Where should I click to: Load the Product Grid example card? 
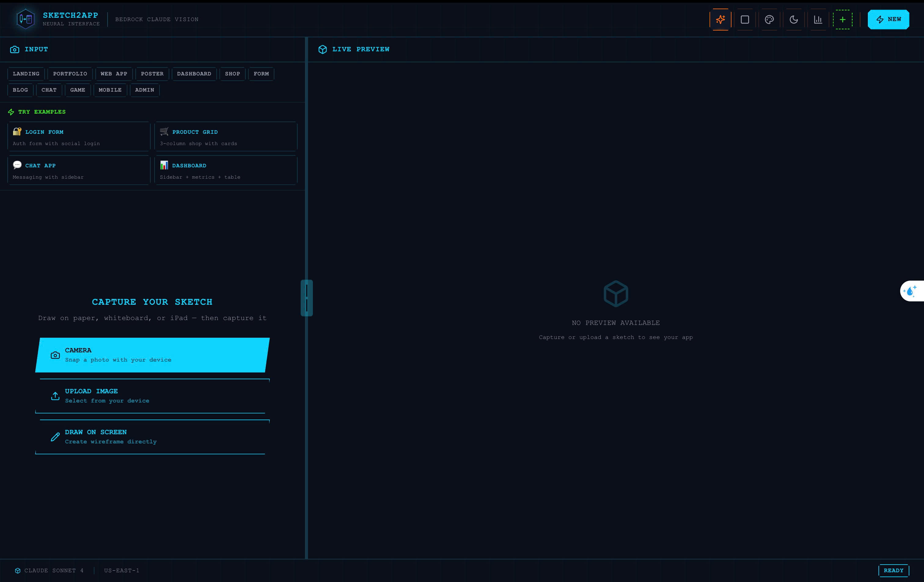[x=226, y=137]
